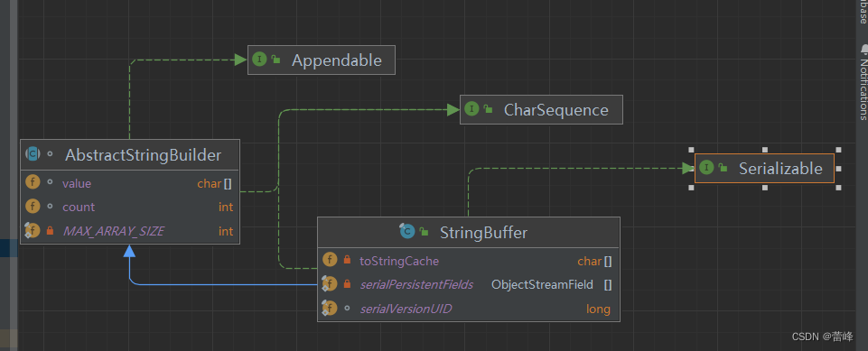The image size is (868, 351).
Task: Open the Notifications tool window tab
Action: coord(863,83)
